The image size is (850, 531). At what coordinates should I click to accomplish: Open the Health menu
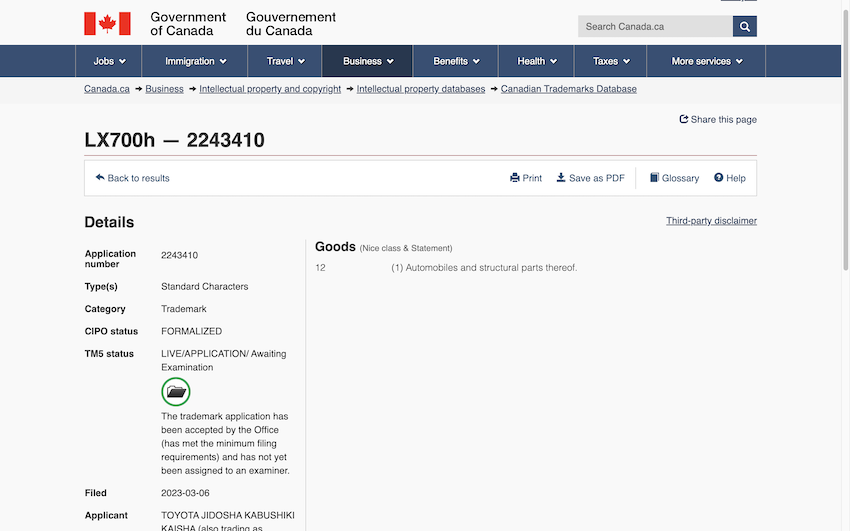[x=536, y=61]
